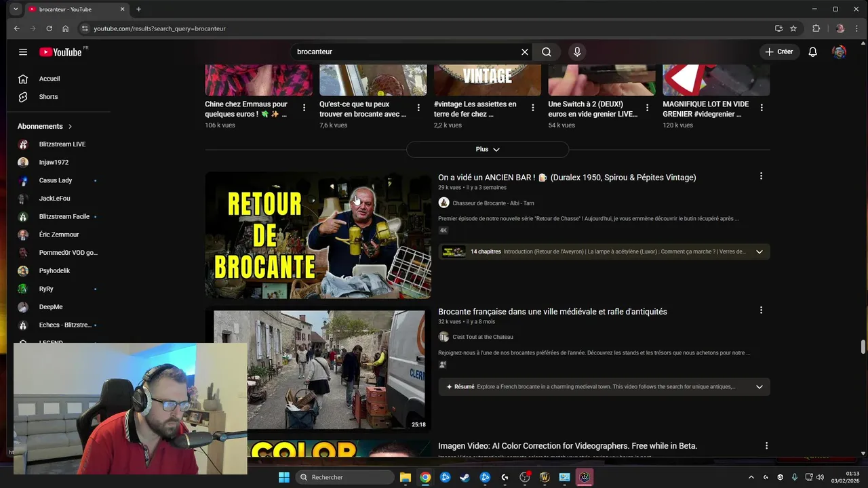
Task: Start voice search with the microphone
Action: pyautogui.click(x=577, y=52)
